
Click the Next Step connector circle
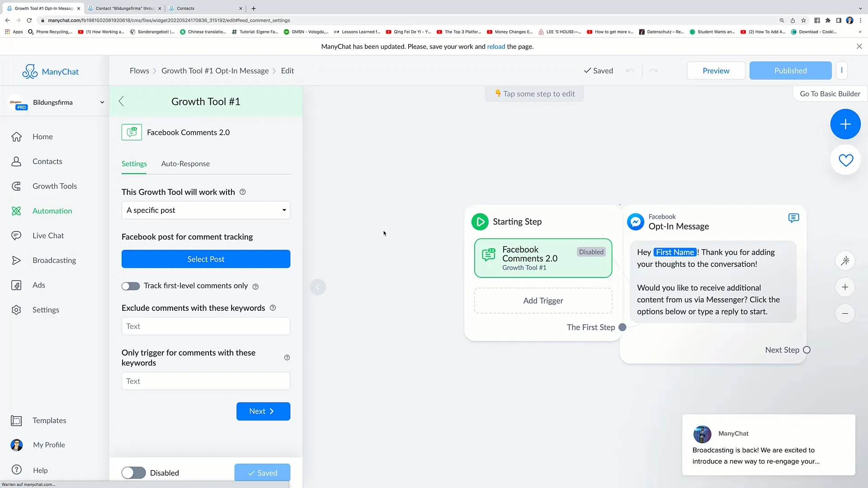(807, 350)
